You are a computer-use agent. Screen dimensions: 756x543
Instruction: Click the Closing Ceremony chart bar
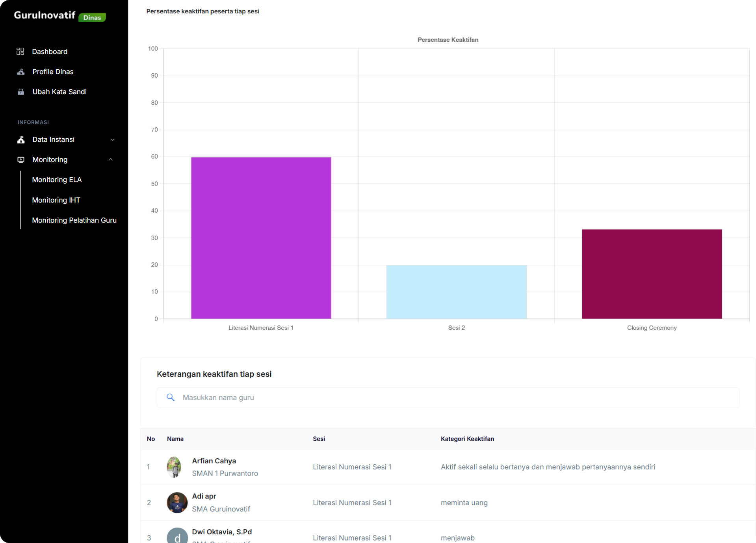click(652, 274)
